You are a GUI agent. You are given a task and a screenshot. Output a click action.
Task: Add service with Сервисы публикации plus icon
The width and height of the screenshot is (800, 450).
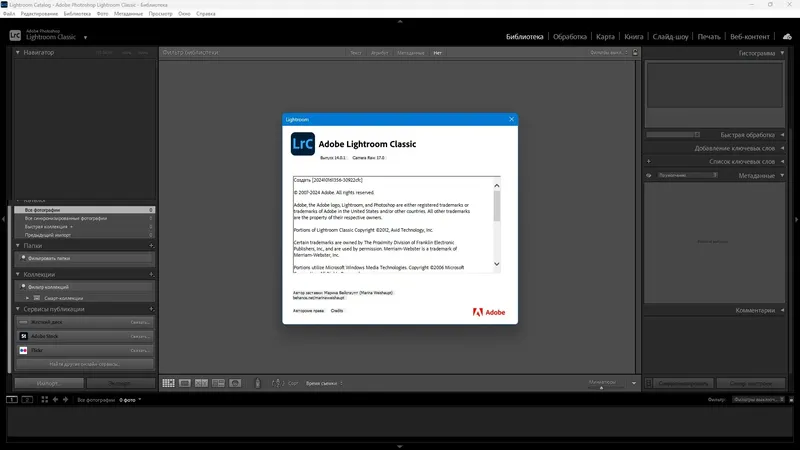[x=151, y=309]
